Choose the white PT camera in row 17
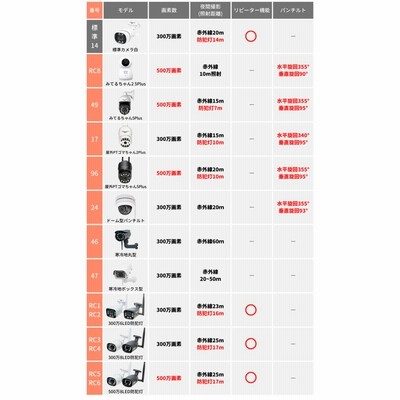The width and height of the screenshot is (400, 400). (x=125, y=137)
